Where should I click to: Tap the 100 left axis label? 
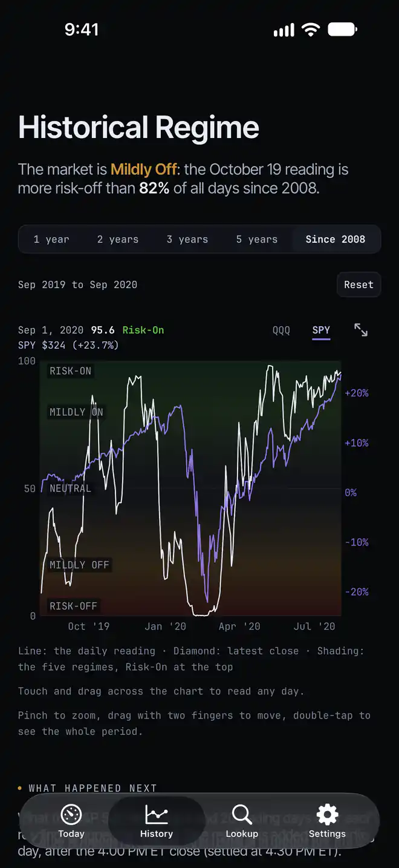pos(27,361)
